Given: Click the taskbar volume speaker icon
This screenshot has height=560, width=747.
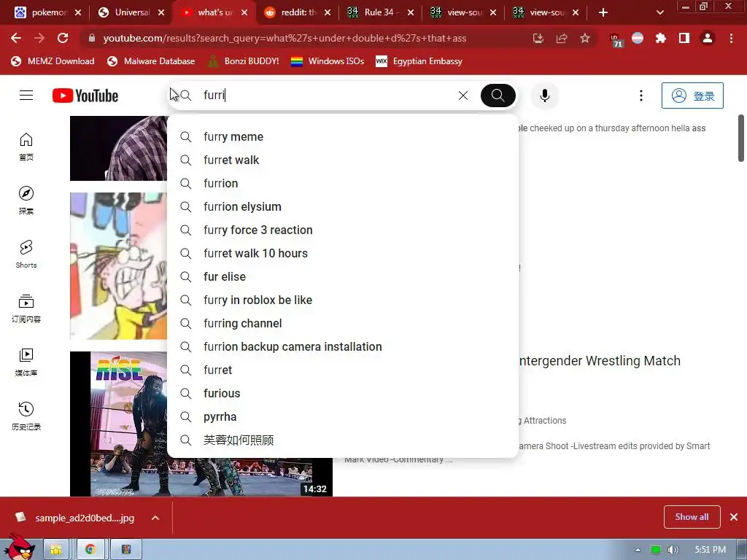Looking at the screenshot, I should pos(673,550).
